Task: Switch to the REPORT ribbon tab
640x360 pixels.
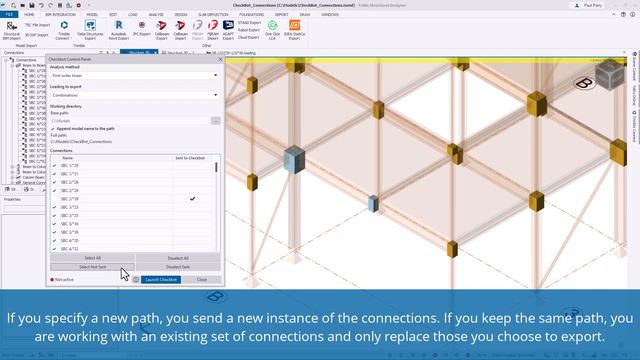Action: coord(281,14)
